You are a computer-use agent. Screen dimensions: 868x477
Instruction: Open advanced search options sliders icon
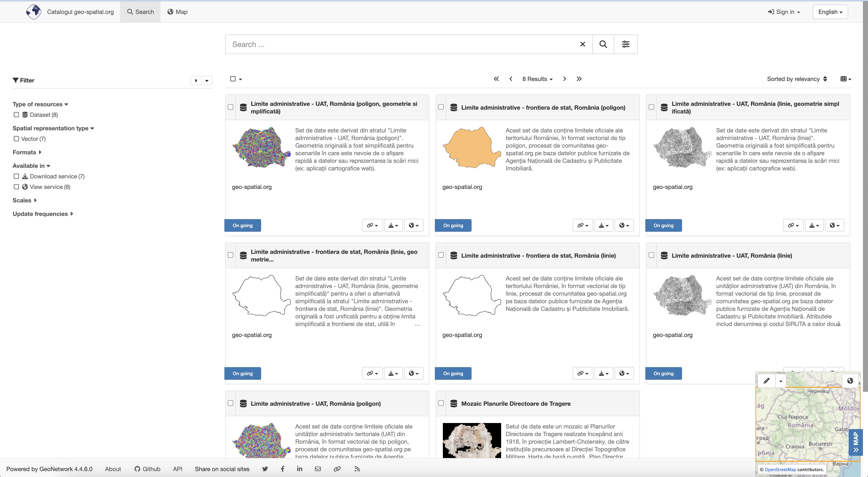coord(625,44)
